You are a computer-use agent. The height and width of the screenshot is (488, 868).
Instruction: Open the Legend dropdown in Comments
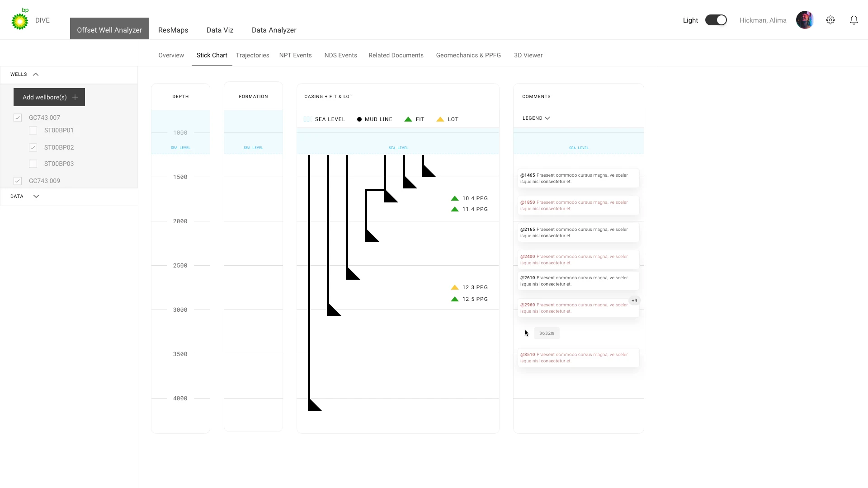pyautogui.click(x=536, y=118)
